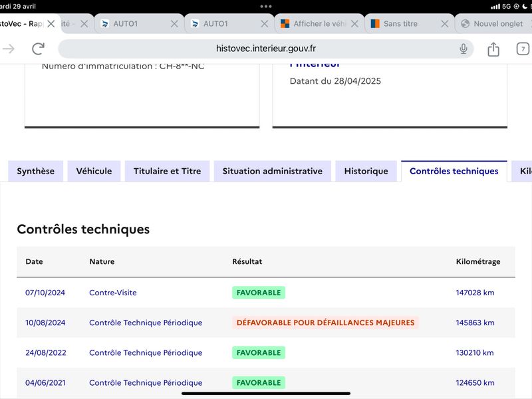Screen dimensions: 532x399
Task: Click the 124650 km value
Action: [x=475, y=383]
